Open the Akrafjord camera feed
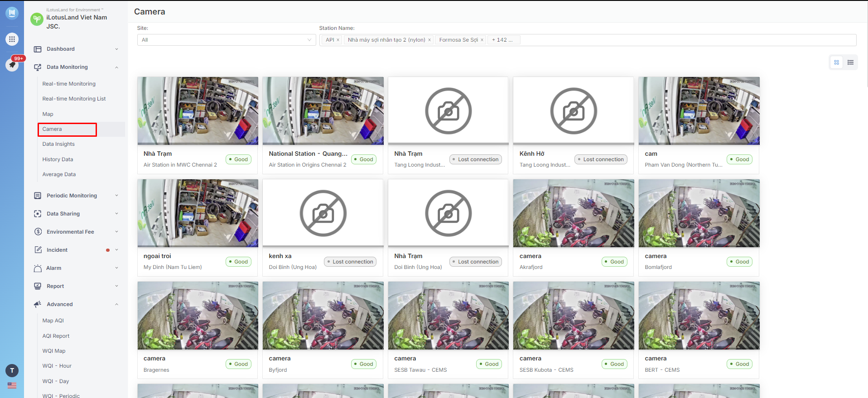This screenshot has height=398, width=868. (x=574, y=213)
